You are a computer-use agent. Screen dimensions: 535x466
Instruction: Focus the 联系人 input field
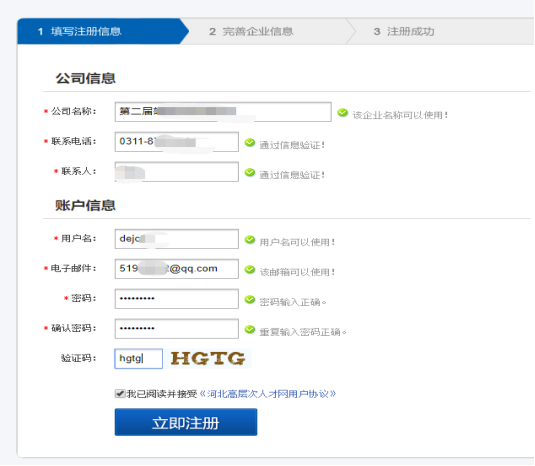point(177,172)
